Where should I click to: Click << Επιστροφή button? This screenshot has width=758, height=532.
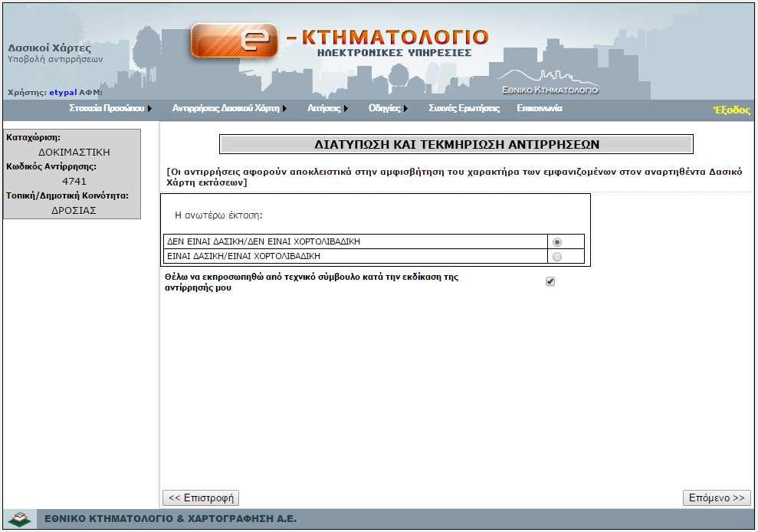click(x=201, y=498)
